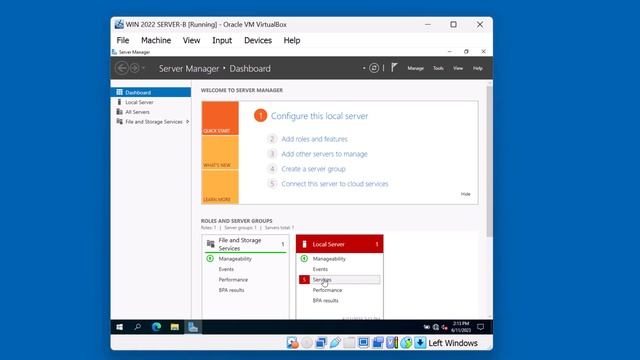Open Server Manager's View menu
Viewport: 640px width, 360px height.
pos(458,68)
